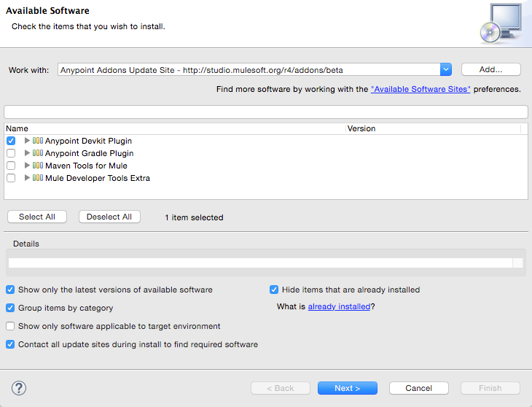Click the '1 item selected' status text
Viewport: 532px width, 407px height.
[x=194, y=217]
